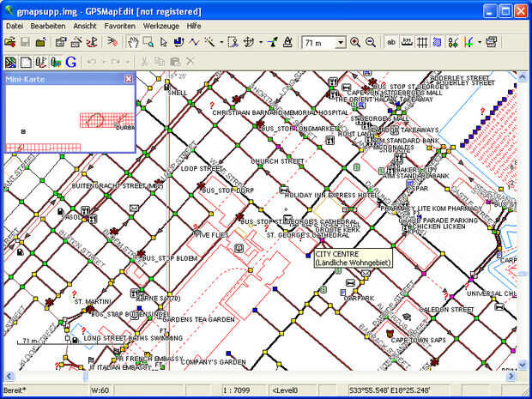Click the vertical scrollbar down arrow
Screen dimensions: 532x399
[523, 365]
